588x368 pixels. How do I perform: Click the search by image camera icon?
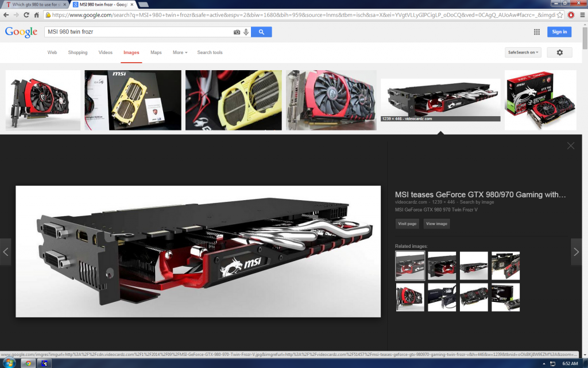[237, 32]
